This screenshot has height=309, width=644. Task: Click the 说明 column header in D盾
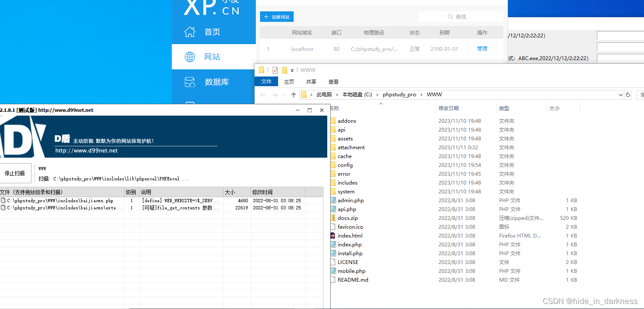(181, 192)
